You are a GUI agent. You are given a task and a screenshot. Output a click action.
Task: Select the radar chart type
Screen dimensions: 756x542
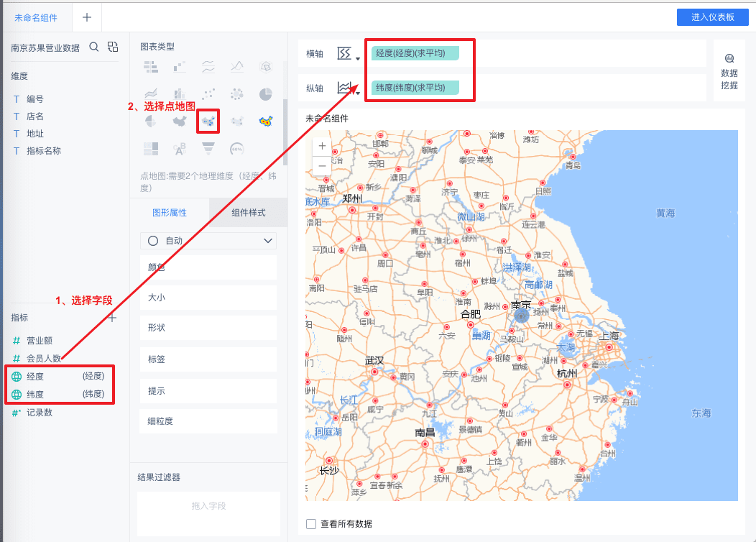click(x=266, y=67)
